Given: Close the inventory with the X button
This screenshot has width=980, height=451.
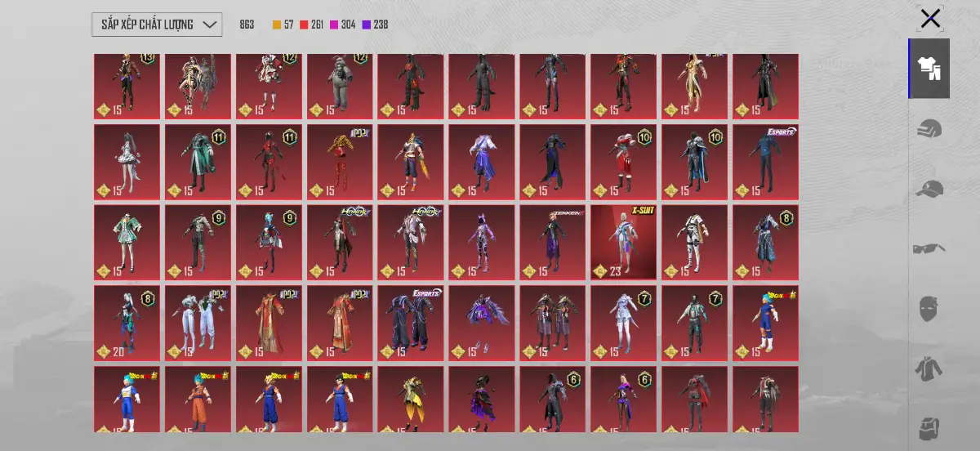Looking at the screenshot, I should (929, 19).
